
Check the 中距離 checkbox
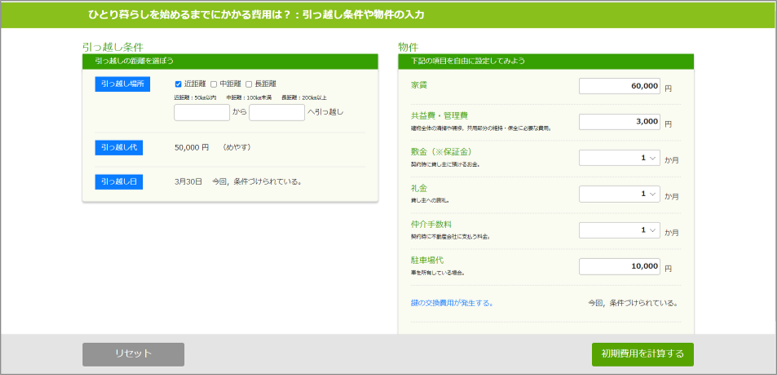214,84
